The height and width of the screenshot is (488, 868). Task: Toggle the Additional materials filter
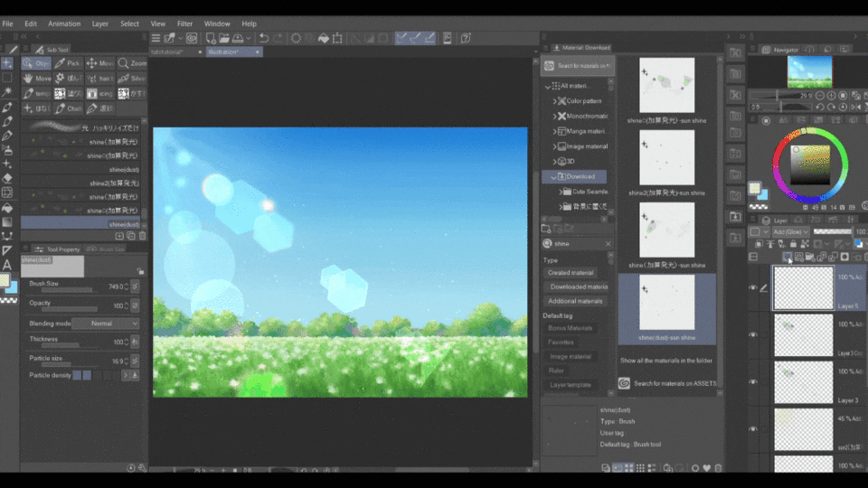575,301
